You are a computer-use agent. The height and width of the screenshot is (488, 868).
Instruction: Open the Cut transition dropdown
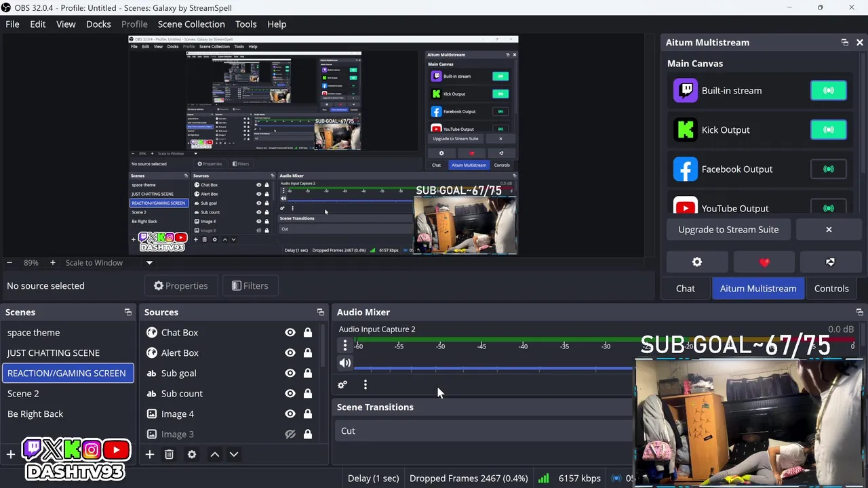pos(484,431)
